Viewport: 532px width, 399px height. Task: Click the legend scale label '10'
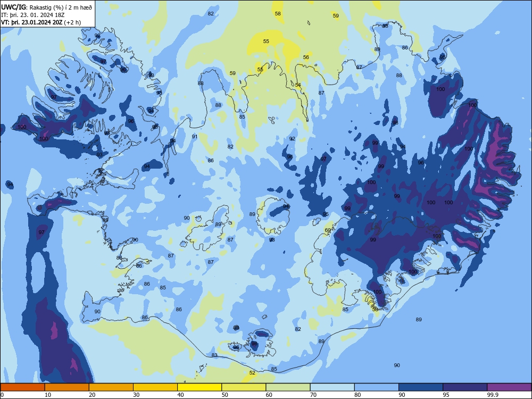coord(48,395)
